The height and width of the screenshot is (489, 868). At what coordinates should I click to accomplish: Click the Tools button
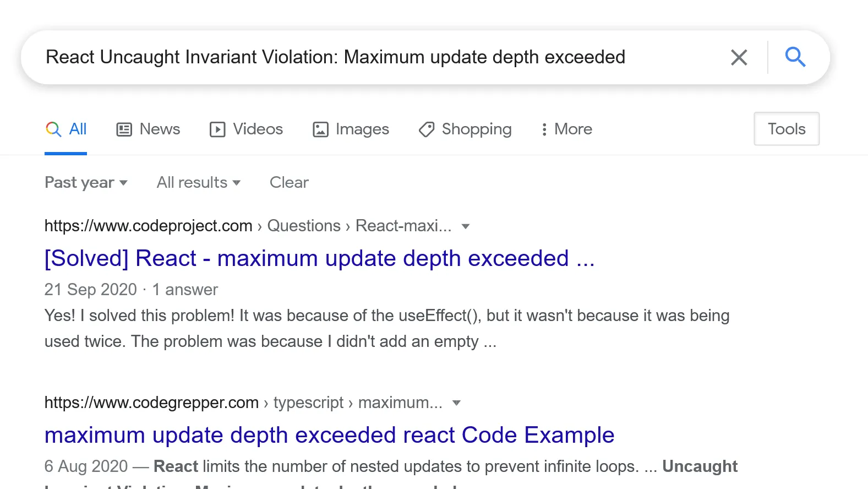[x=787, y=129]
